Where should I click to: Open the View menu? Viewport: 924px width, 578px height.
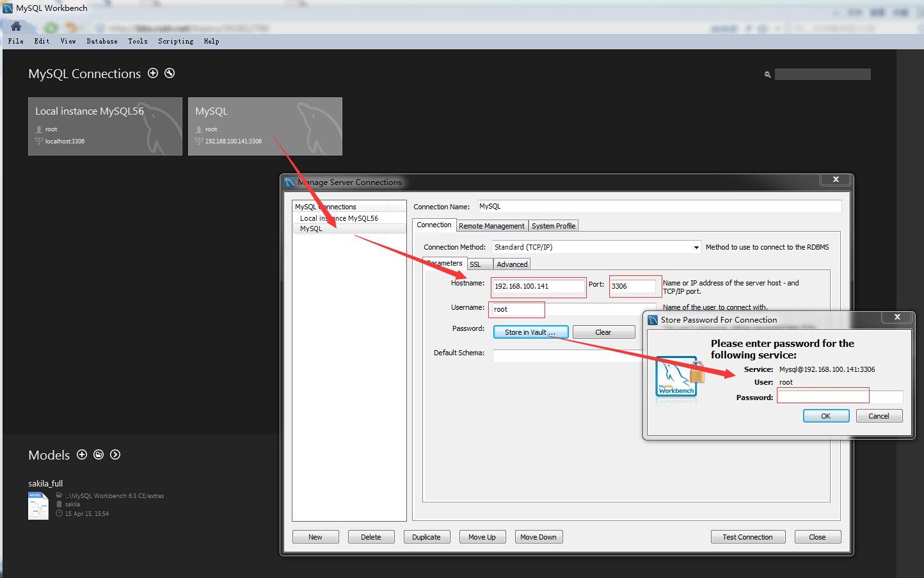[x=68, y=41]
